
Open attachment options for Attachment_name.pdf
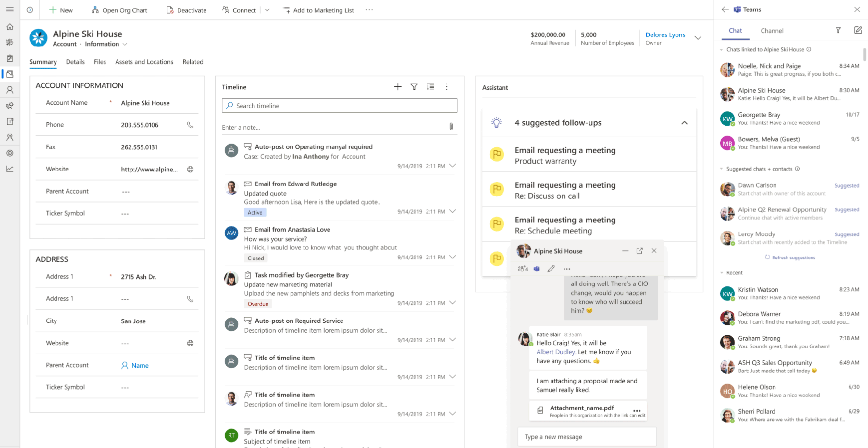pos(637,410)
